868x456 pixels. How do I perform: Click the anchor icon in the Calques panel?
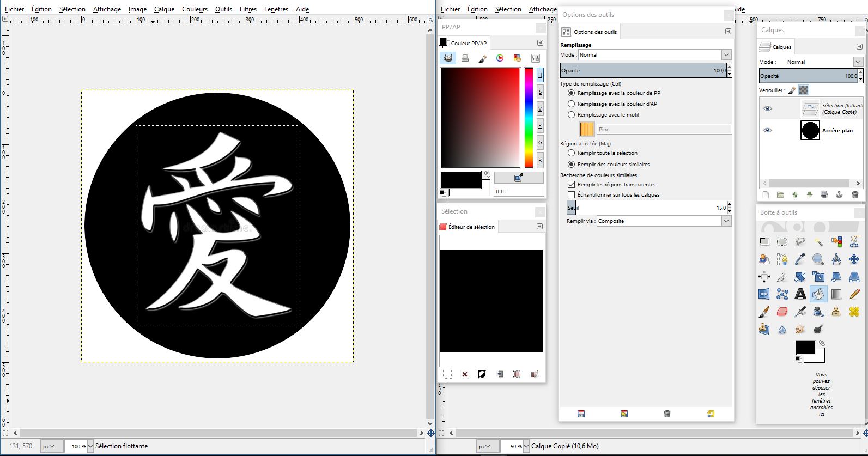point(840,194)
